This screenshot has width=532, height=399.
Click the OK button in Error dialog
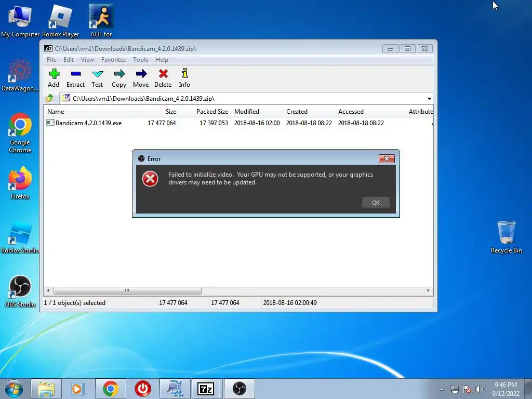tap(376, 203)
